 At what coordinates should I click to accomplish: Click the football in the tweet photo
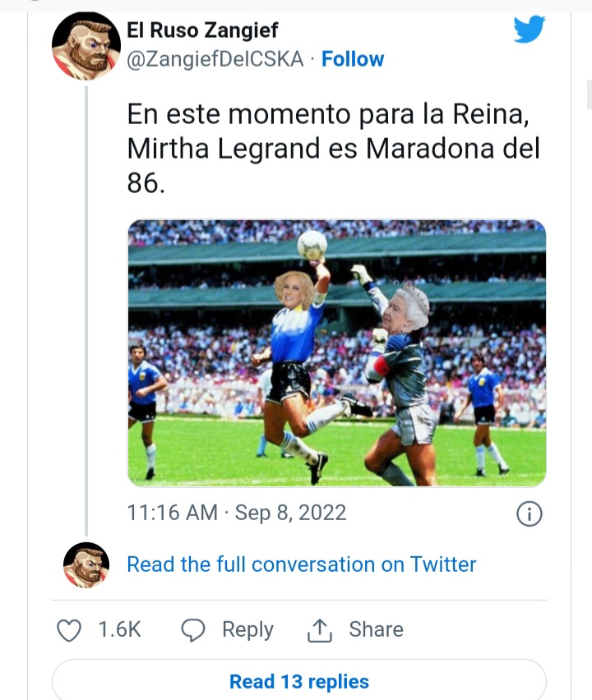pyautogui.click(x=312, y=242)
